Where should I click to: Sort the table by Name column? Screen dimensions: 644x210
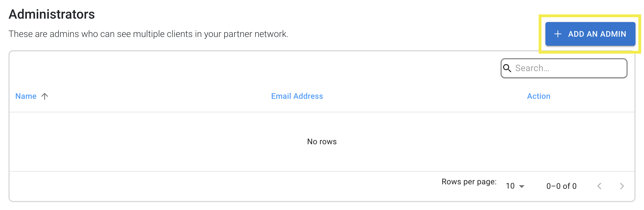pyautogui.click(x=26, y=96)
